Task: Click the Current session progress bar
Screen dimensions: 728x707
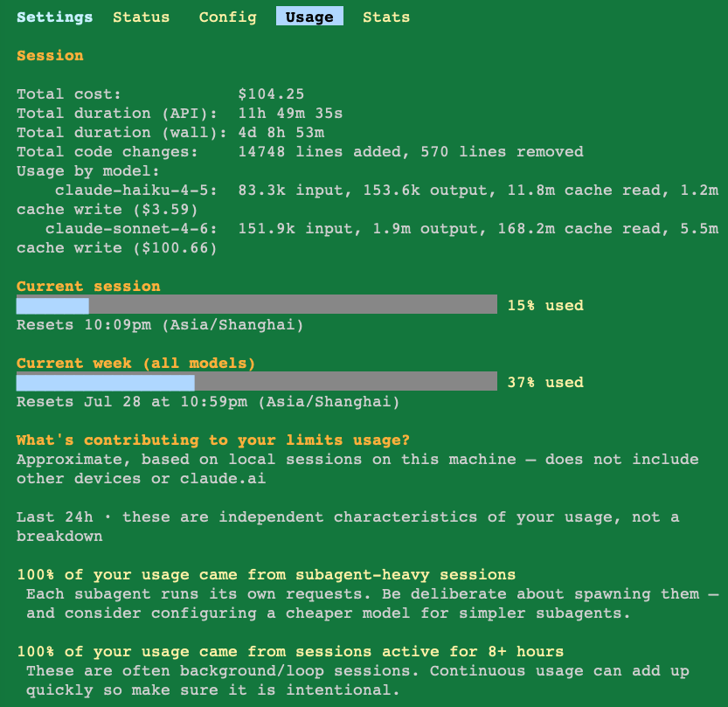Action: (x=257, y=304)
